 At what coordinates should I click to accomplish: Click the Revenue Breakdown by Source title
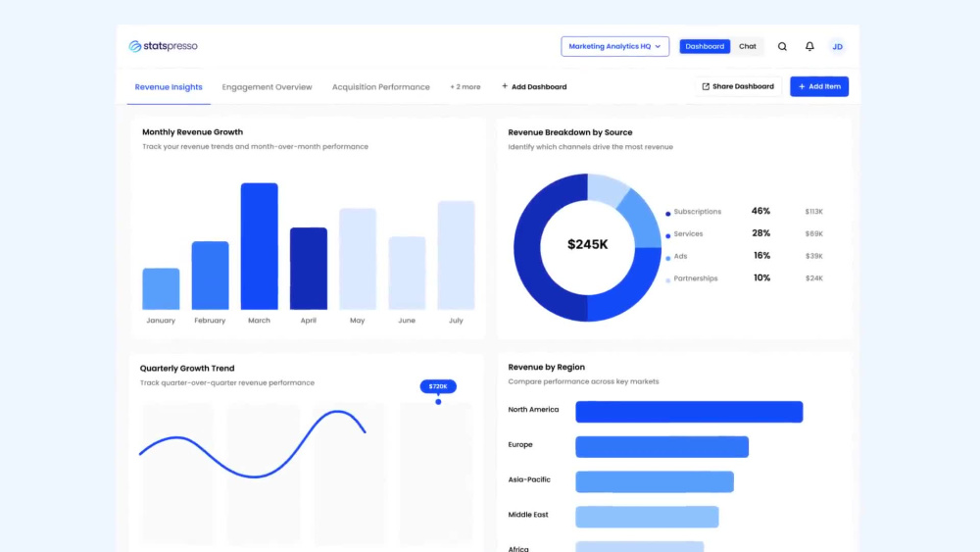[x=570, y=132]
